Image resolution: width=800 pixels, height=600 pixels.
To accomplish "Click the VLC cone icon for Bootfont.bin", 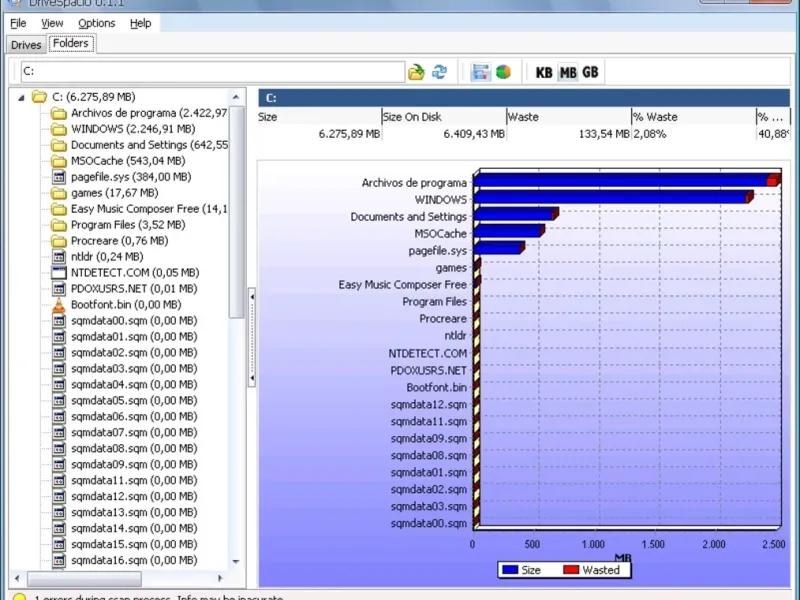I will pos(59,305).
